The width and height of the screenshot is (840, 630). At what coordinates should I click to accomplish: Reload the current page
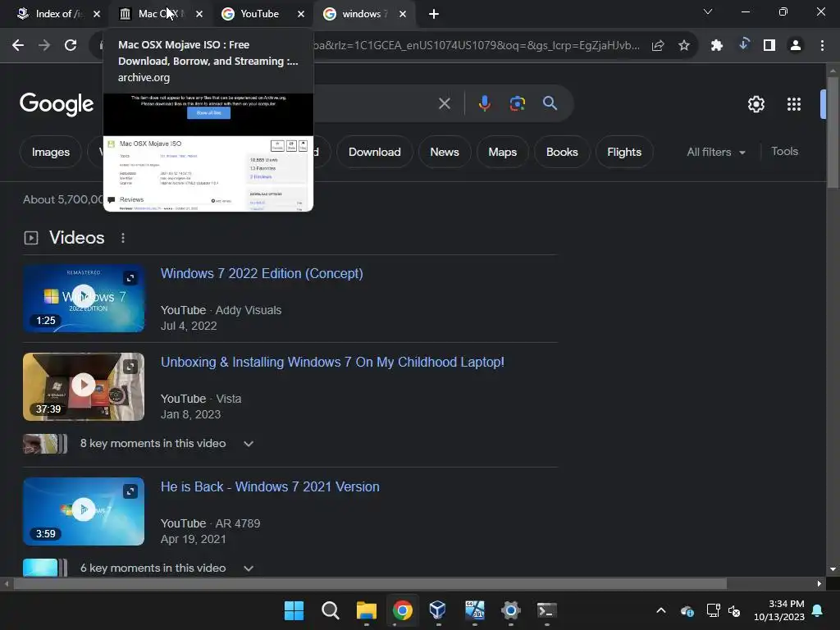coord(71,46)
